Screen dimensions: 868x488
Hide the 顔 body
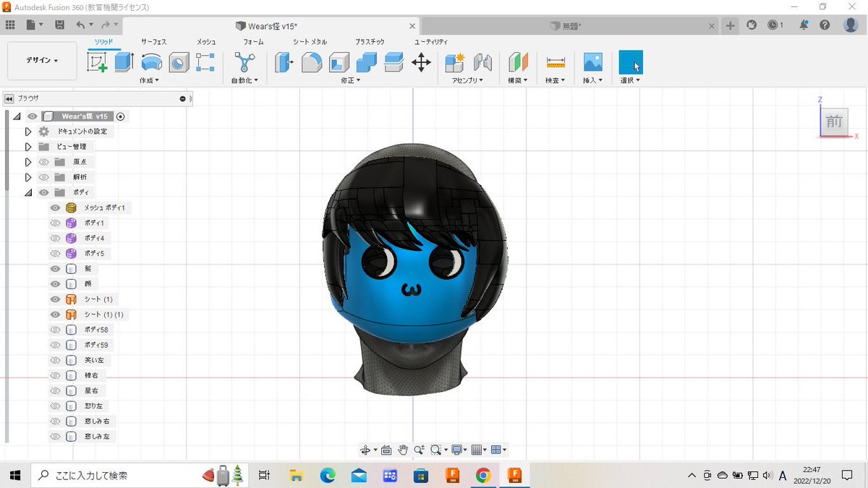click(x=55, y=283)
